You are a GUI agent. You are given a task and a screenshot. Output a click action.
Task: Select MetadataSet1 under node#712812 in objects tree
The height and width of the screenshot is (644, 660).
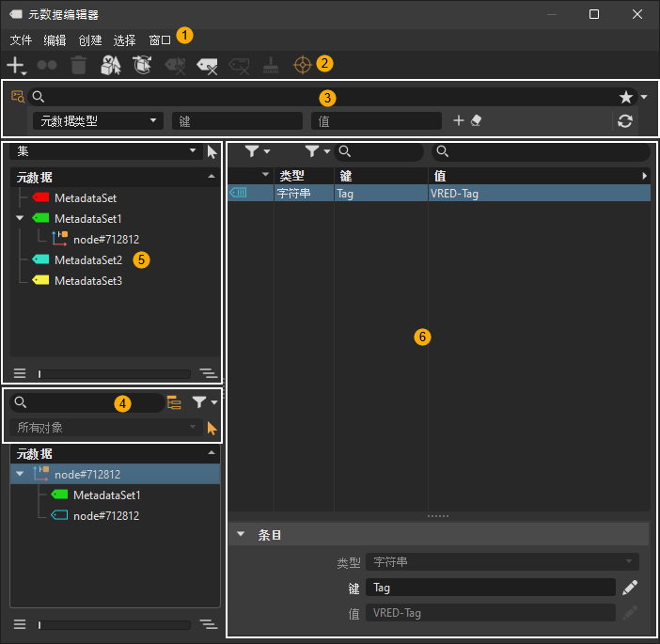click(106, 495)
